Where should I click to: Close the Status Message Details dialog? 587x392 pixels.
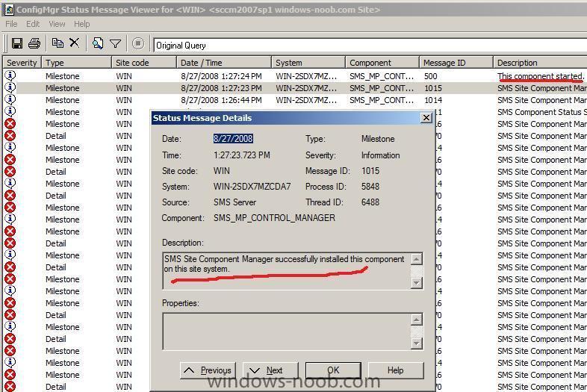426,118
